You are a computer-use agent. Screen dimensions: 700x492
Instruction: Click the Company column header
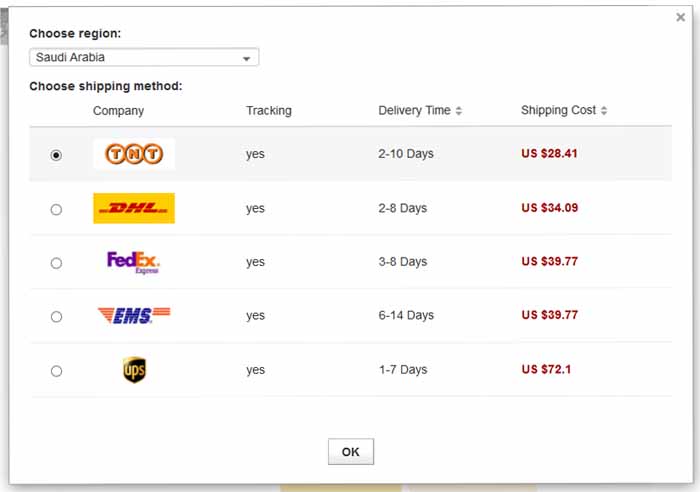coord(118,110)
